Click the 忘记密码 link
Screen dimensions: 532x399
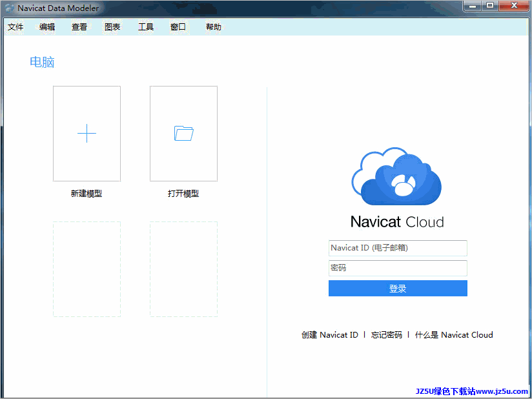click(x=387, y=335)
